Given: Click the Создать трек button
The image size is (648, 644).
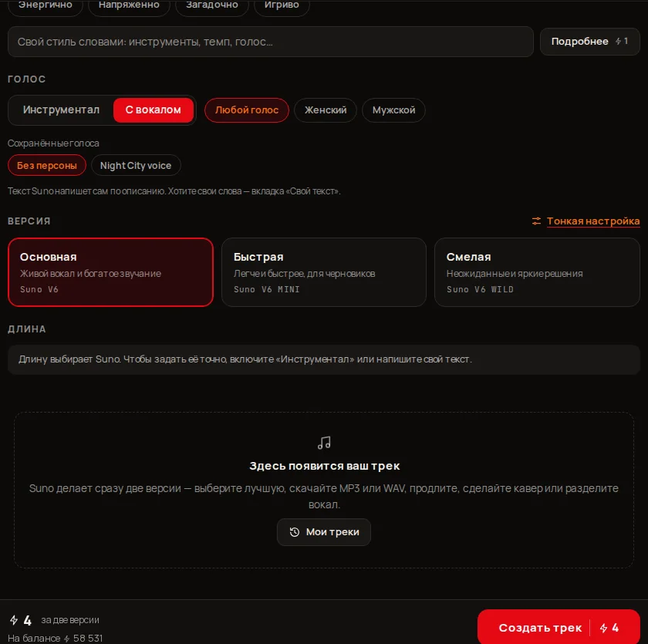Looking at the screenshot, I should [x=559, y=628].
